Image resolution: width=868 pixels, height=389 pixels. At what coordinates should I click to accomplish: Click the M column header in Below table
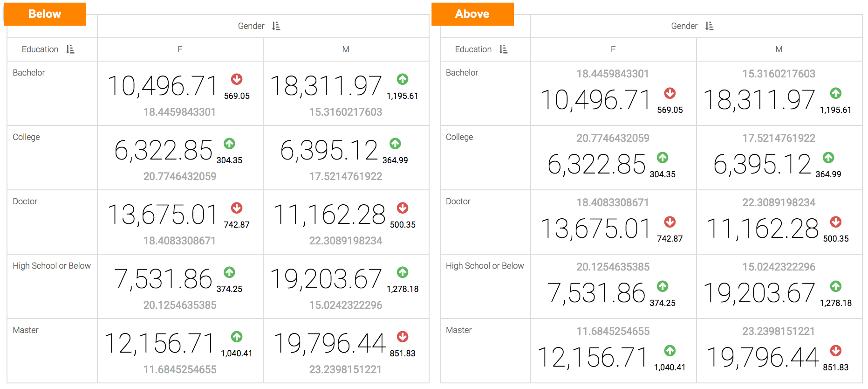pos(346,49)
